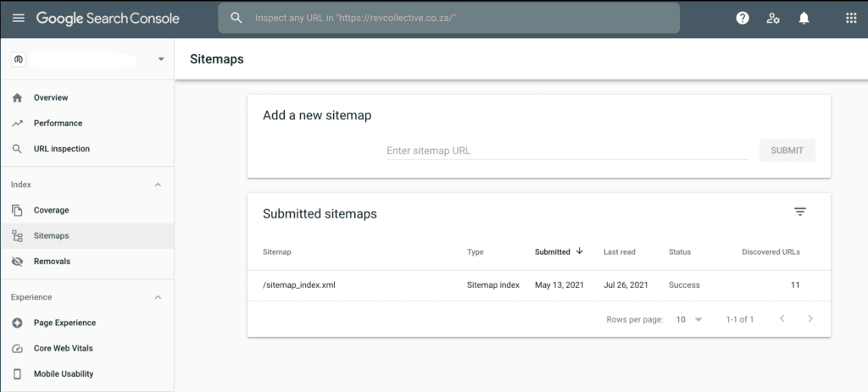Go to next page of sitemaps

[810, 318]
